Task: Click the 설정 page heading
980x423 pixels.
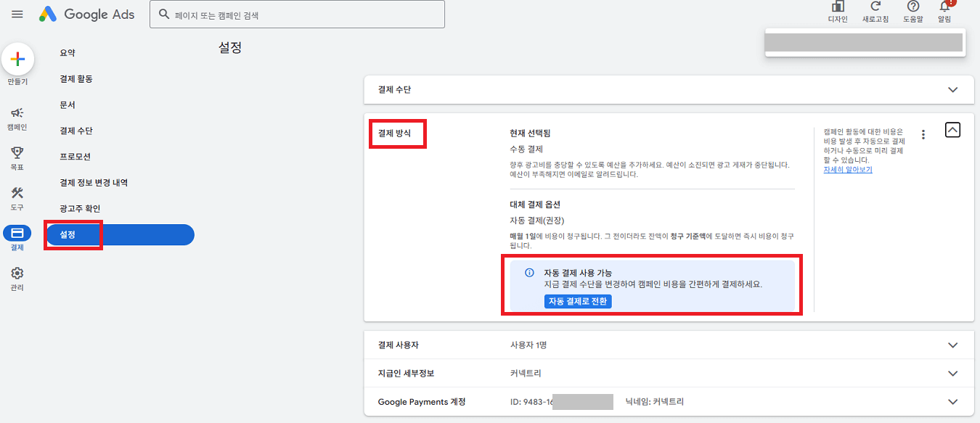Action: pos(230,48)
